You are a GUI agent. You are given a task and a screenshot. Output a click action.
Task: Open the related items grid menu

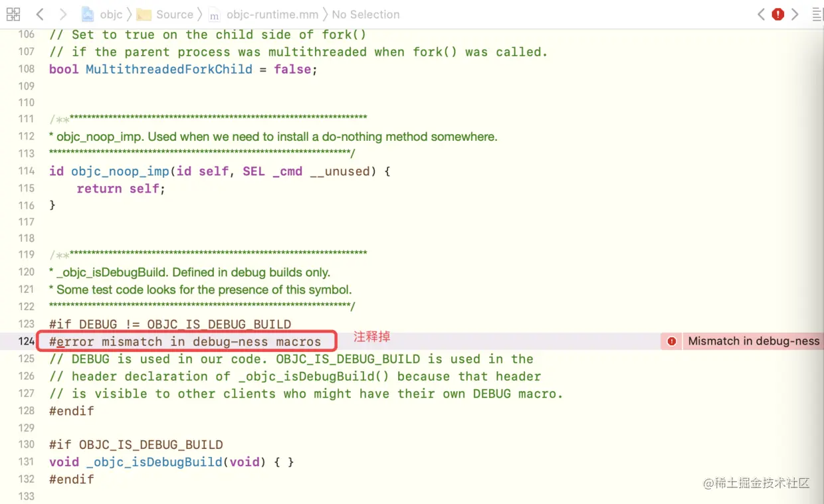13,14
